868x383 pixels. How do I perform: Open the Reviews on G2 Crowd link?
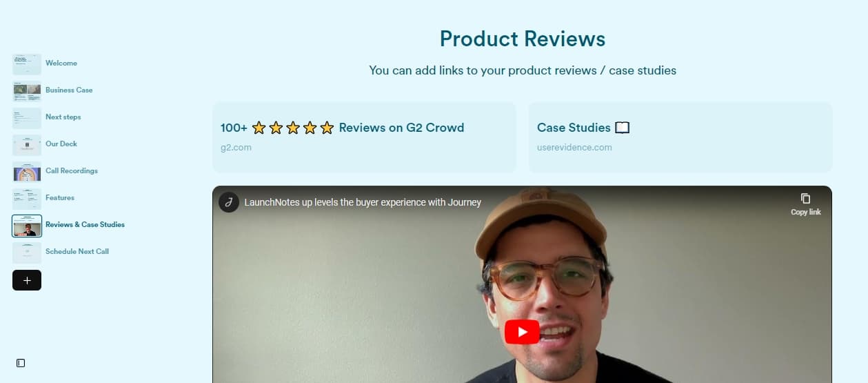pos(364,137)
